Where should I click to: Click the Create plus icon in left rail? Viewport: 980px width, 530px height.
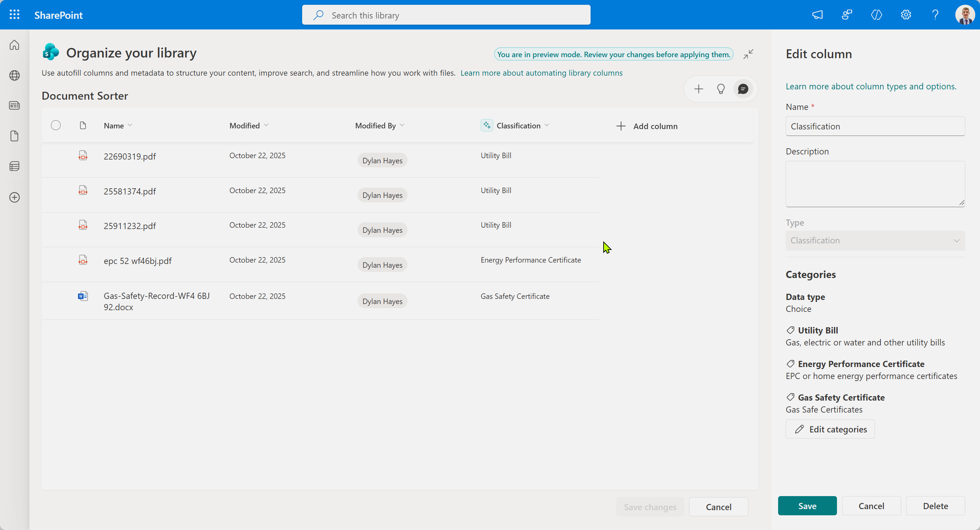click(14, 197)
